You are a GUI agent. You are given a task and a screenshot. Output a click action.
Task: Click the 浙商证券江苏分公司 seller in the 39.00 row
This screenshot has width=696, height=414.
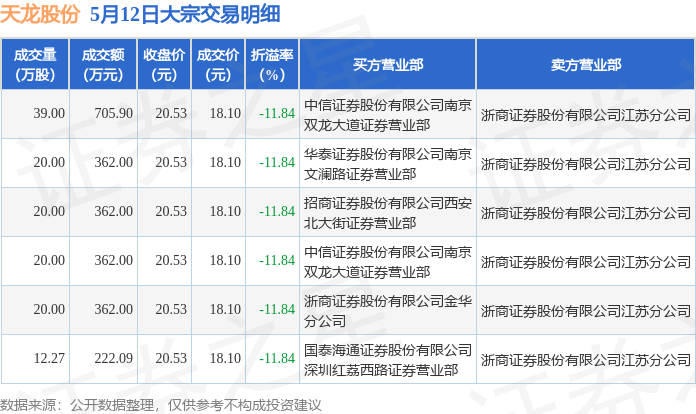pyautogui.click(x=585, y=115)
